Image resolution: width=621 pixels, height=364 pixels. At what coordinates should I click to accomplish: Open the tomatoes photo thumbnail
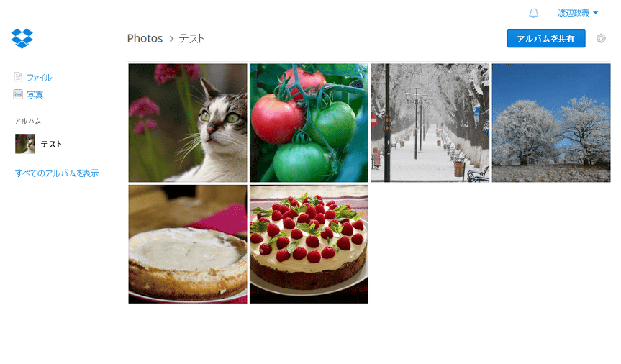point(309,123)
